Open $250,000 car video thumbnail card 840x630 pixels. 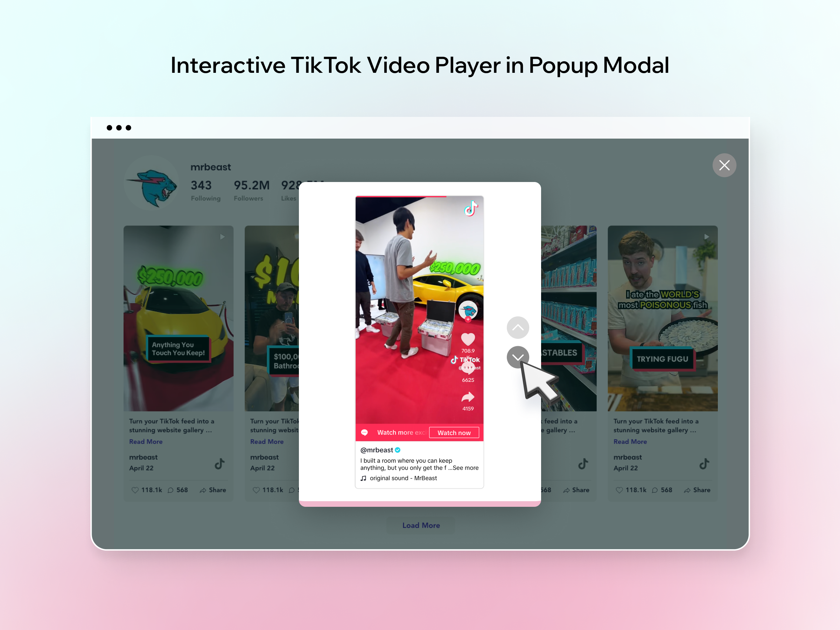click(178, 318)
